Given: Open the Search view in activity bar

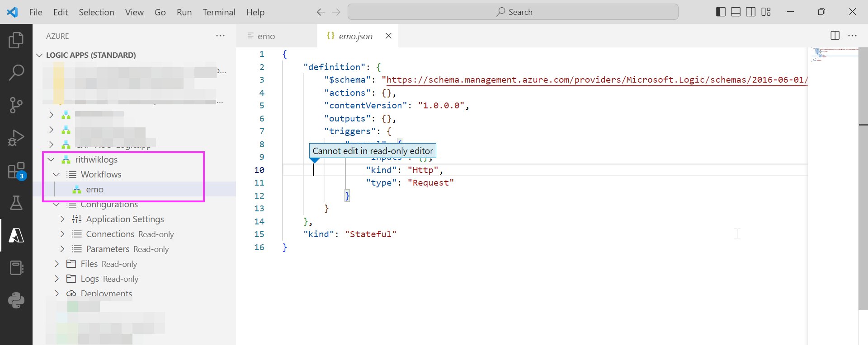Looking at the screenshot, I should (16, 72).
